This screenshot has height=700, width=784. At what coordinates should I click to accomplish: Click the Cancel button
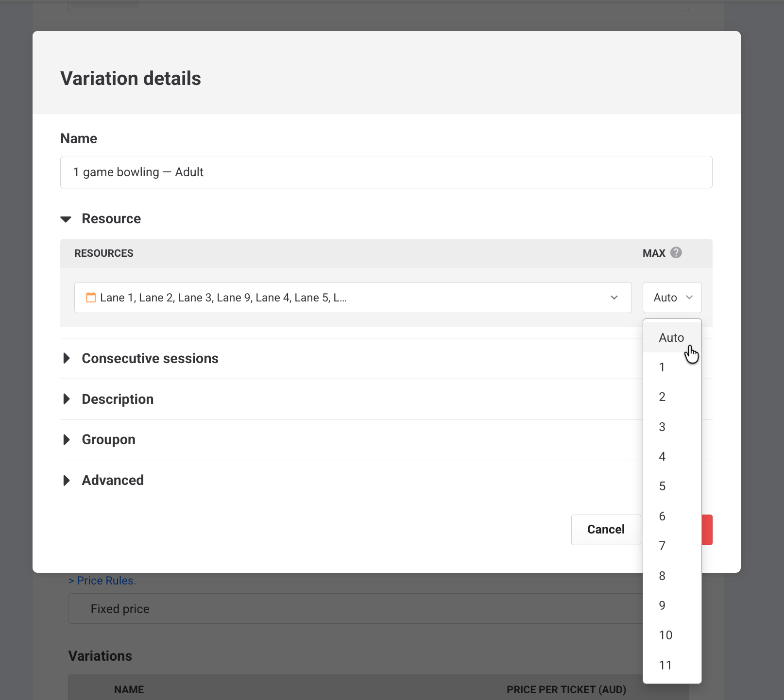pos(606,530)
